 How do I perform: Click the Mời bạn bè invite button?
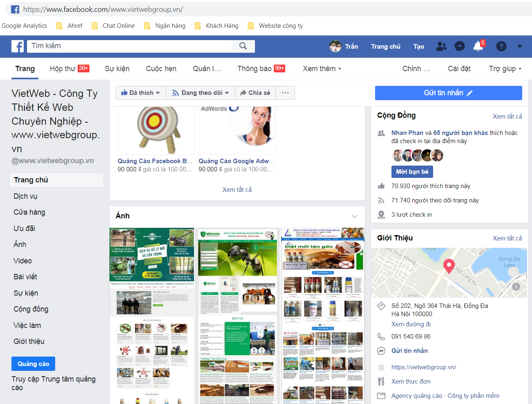point(412,172)
